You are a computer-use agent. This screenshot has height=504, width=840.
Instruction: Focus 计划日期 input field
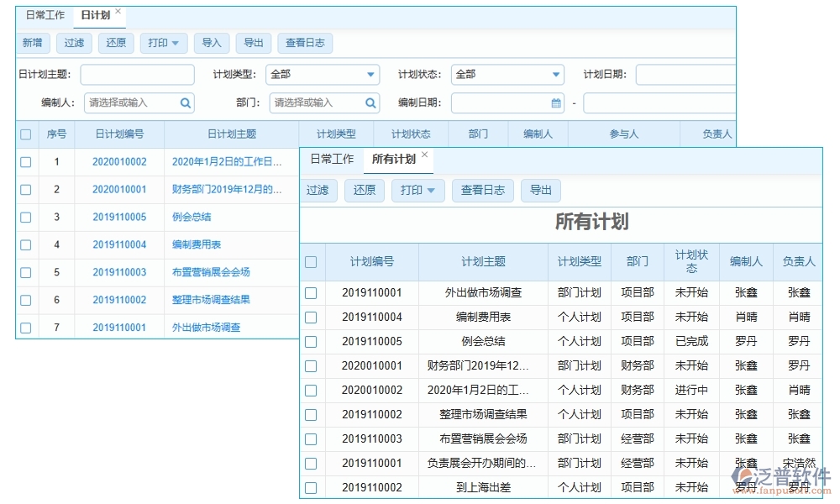(x=685, y=75)
